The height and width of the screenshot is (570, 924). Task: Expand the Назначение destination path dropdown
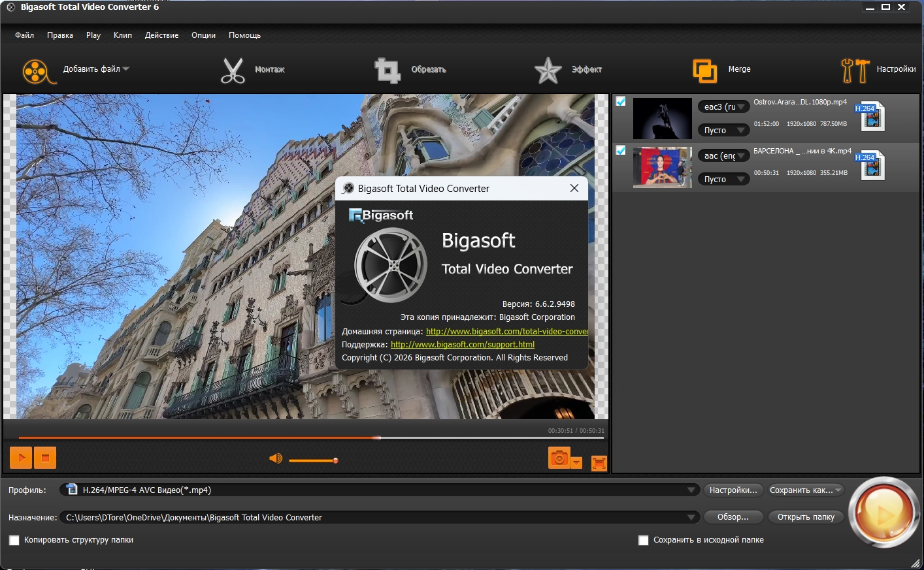(691, 517)
